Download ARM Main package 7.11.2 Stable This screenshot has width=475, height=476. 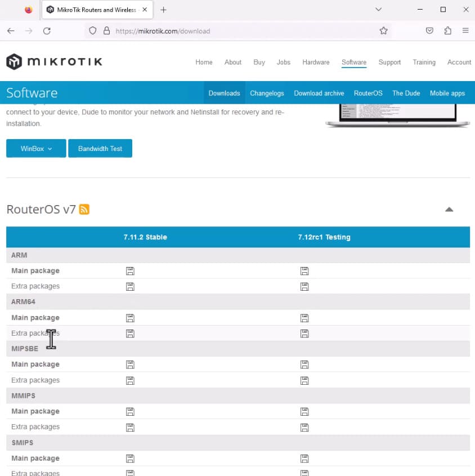[x=130, y=271]
